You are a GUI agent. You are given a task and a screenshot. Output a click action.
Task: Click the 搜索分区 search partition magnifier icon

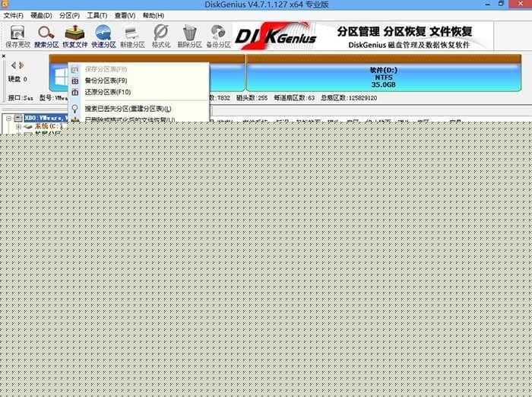click(x=46, y=33)
